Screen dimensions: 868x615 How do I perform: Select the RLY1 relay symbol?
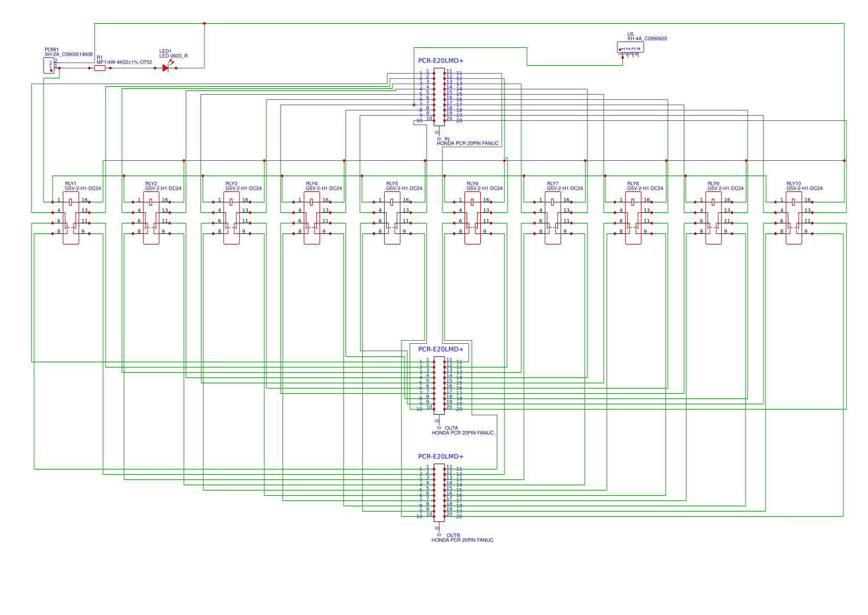71,218
